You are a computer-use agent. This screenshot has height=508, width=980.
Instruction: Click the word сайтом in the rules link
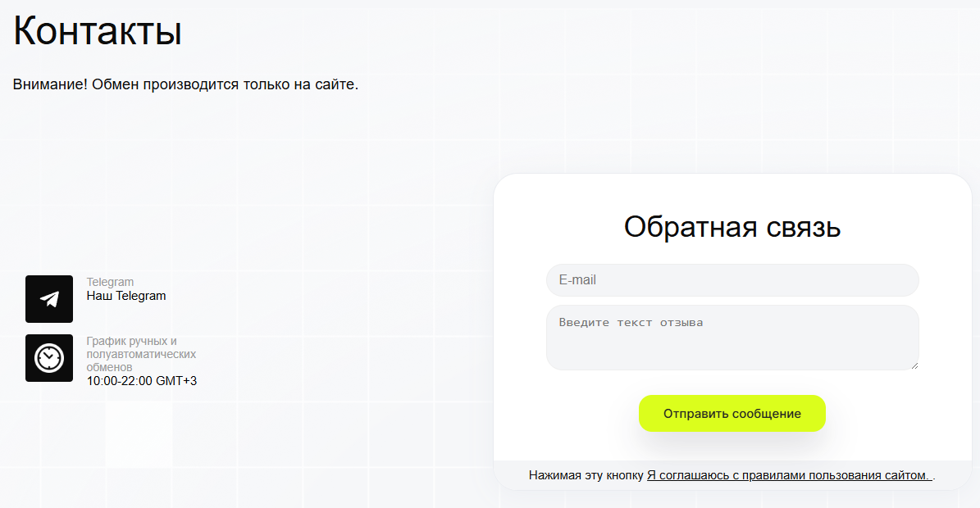pos(907,475)
